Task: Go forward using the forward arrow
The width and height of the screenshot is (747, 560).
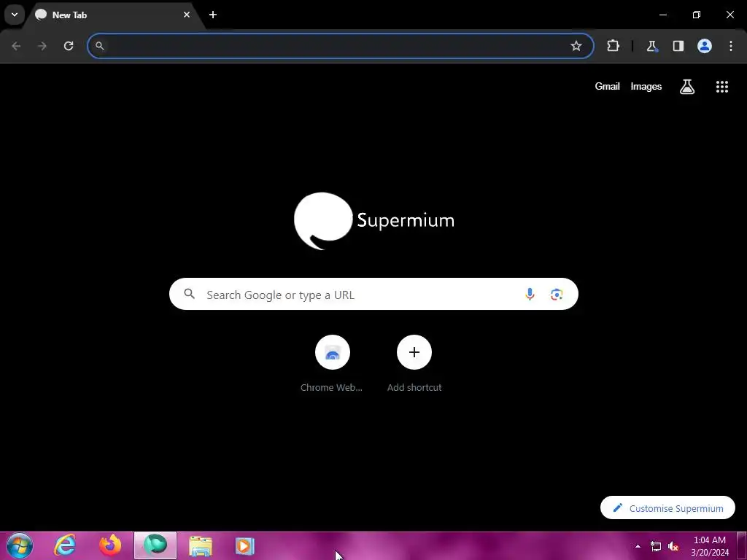Action: 42,46
